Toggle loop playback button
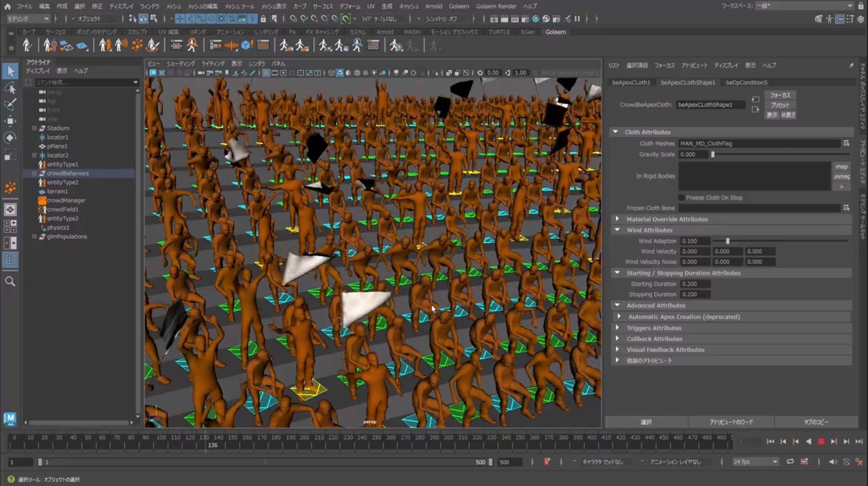This screenshot has height=486, width=868. 790,462
